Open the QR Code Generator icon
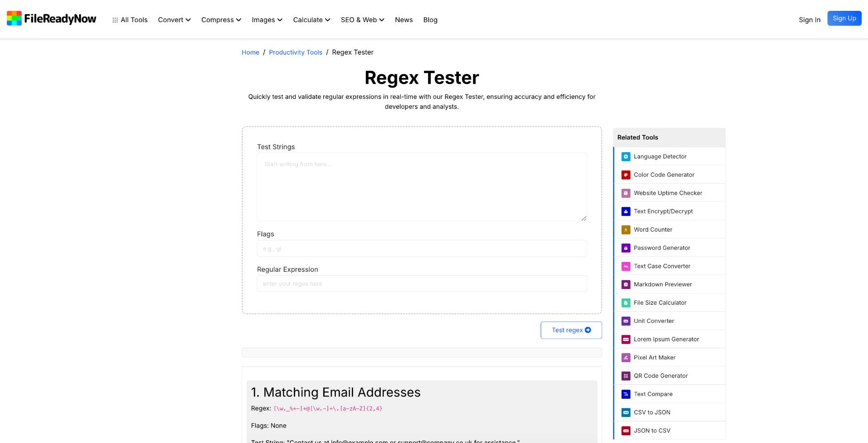Screen dimensions: 868x443 pos(626,376)
